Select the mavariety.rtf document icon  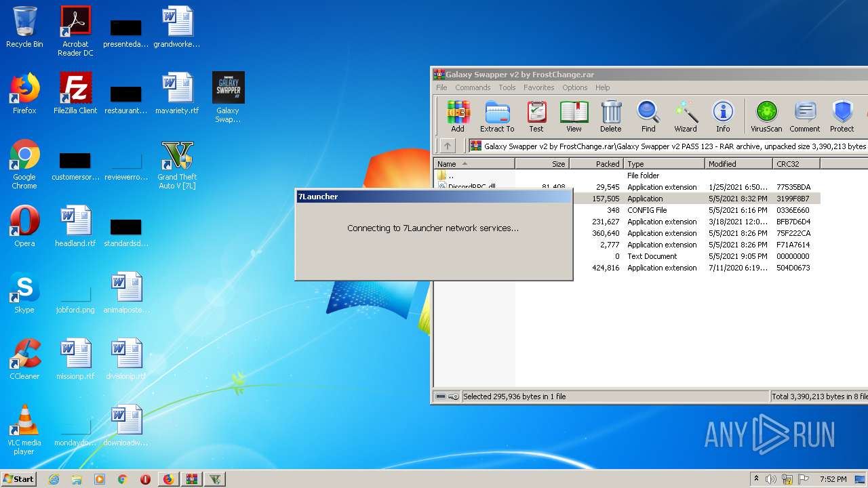pyautogui.click(x=177, y=94)
